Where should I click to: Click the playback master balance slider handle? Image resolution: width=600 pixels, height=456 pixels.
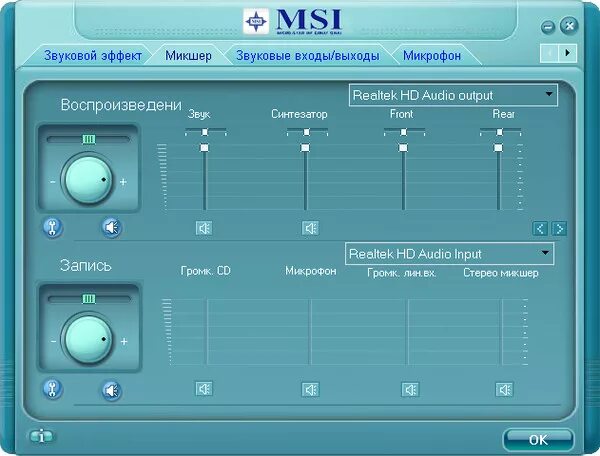[89, 139]
